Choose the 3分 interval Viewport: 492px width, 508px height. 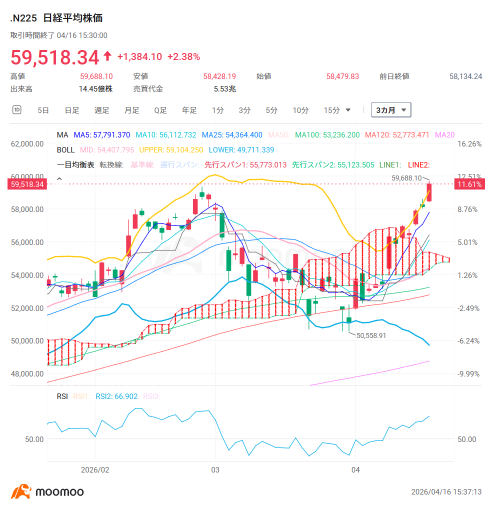(x=244, y=110)
